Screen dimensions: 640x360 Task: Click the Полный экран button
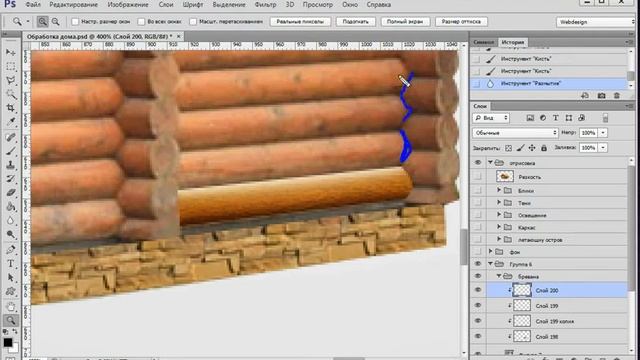coord(405,22)
